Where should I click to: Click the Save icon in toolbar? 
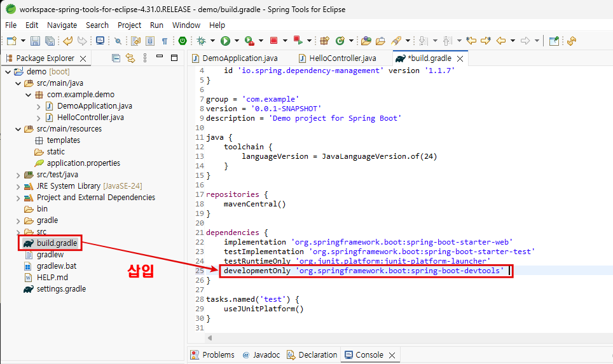pyautogui.click(x=35, y=41)
